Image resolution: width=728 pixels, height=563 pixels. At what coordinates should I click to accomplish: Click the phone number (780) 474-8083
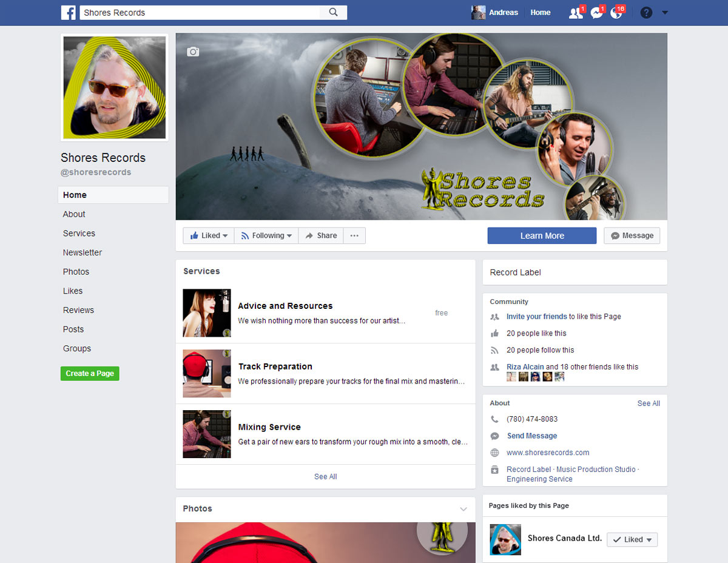pyautogui.click(x=532, y=419)
